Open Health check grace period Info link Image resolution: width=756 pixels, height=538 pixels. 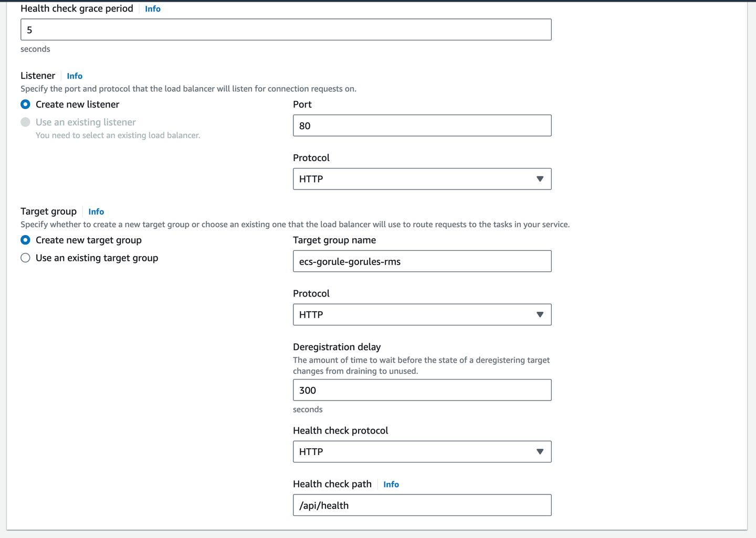click(152, 8)
